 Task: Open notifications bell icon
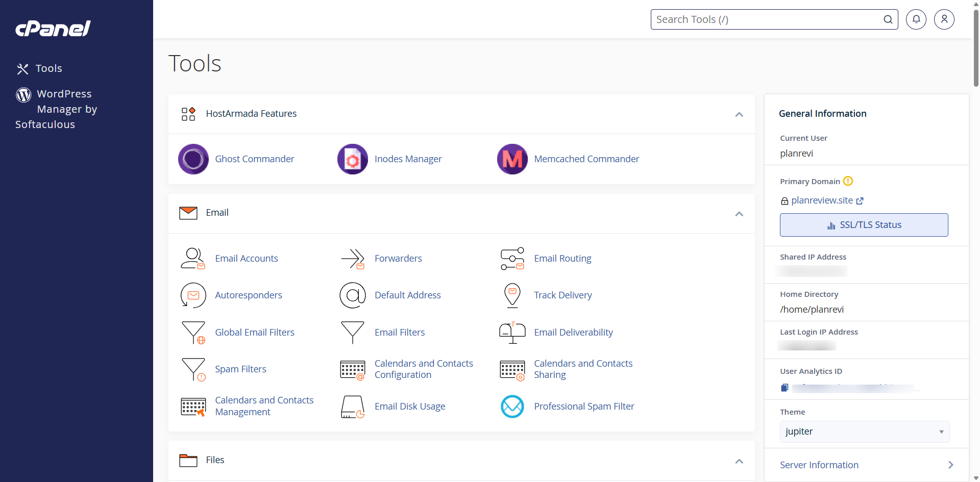(916, 19)
